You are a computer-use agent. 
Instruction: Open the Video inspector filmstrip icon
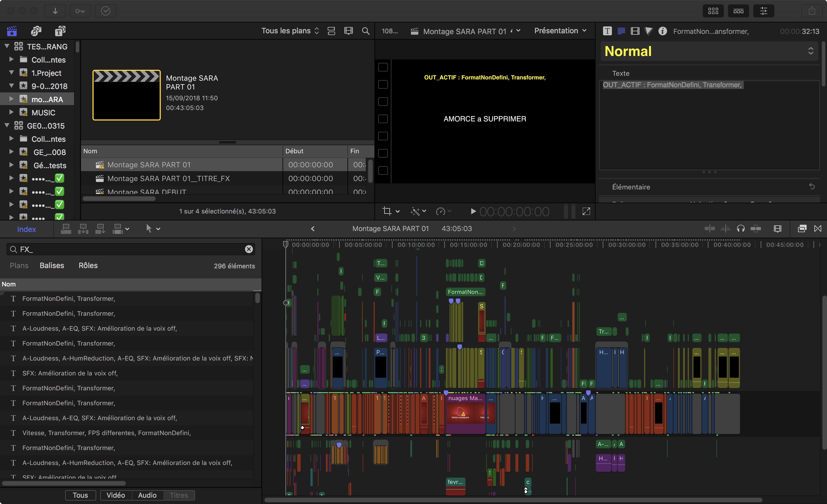tap(635, 31)
